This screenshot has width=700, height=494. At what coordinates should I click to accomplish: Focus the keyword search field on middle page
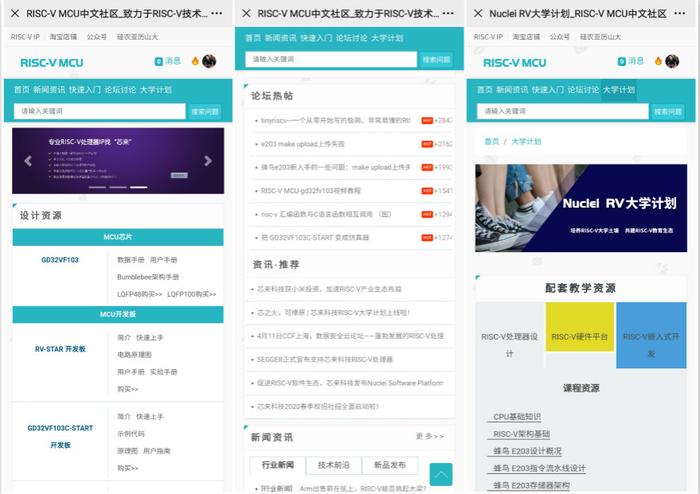coord(331,59)
